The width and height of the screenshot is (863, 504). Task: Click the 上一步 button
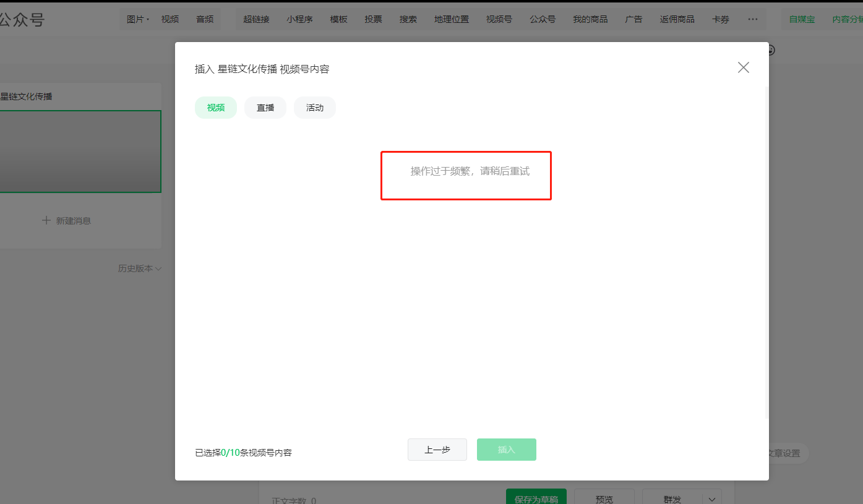click(437, 450)
